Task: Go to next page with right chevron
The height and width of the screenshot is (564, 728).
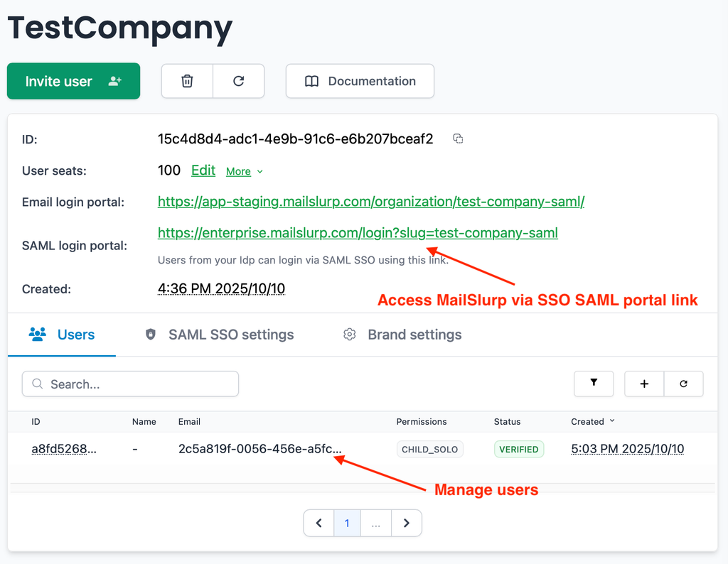Action: point(406,524)
